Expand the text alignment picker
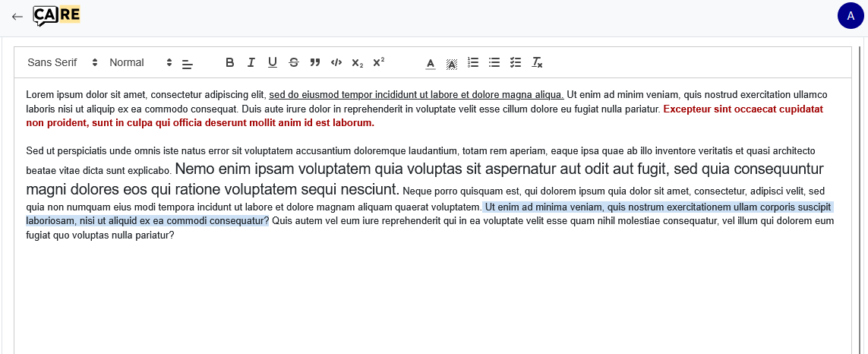The height and width of the screenshot is (354, 868). (188, 64)
